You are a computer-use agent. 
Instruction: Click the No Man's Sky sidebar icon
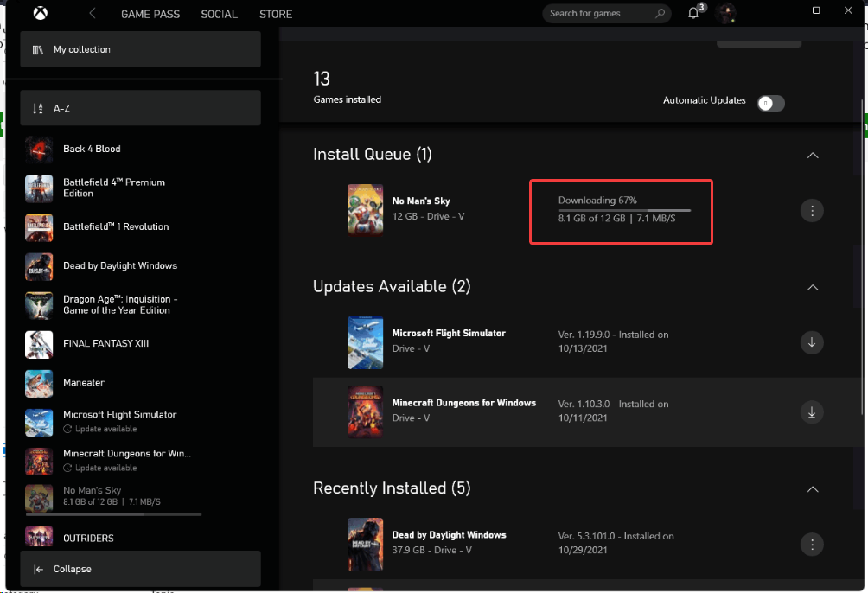click(39, 498)
